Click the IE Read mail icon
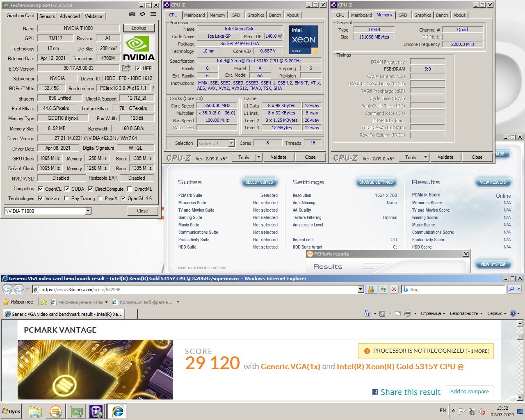Image resolution: width=525 pixels, height=420 pixels. point(398,313)
